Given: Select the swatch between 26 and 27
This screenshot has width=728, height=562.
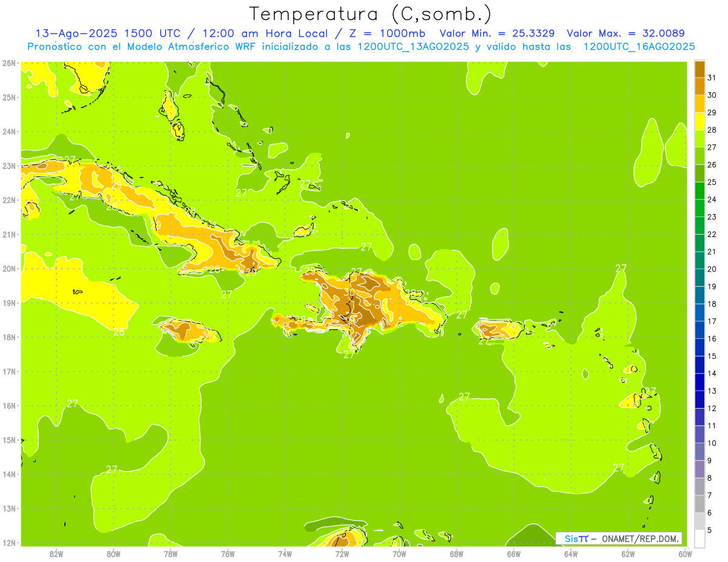Looking at the screenshot, I should click(699, 156).
